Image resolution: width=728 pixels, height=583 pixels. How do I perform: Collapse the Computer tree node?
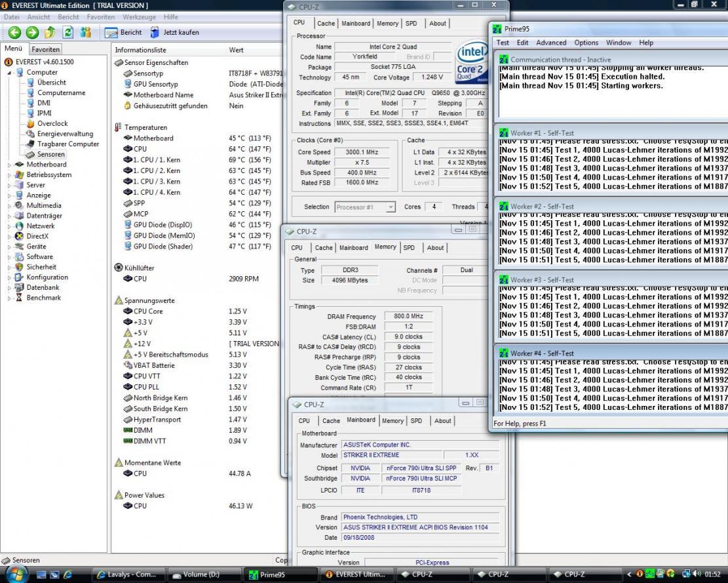(x=10, y=73)
